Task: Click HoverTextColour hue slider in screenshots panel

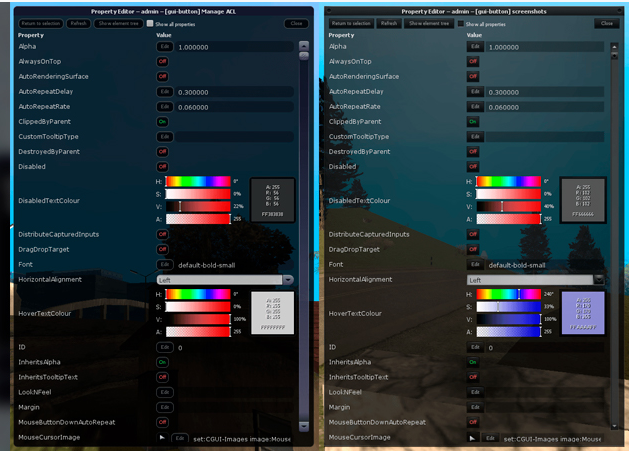Action: pos(508,295)
